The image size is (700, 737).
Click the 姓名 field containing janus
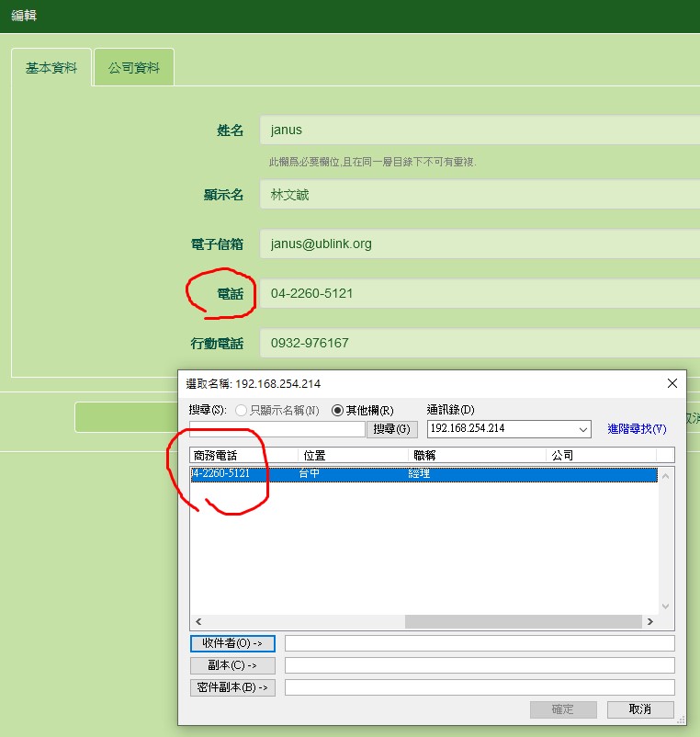click(478, 130)
